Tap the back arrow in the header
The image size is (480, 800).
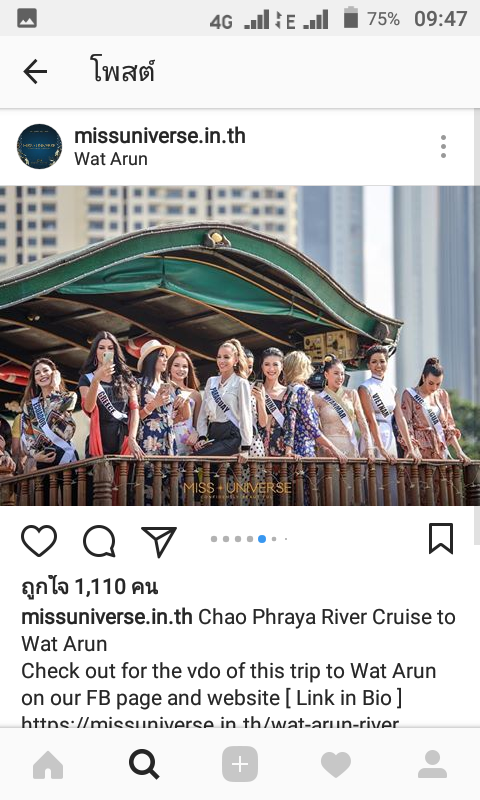35,71
